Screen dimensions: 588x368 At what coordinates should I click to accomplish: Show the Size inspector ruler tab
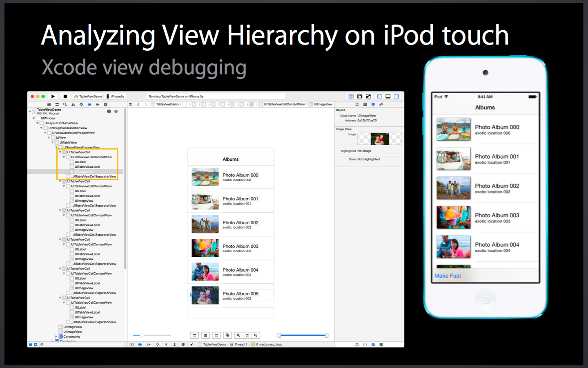381,104
